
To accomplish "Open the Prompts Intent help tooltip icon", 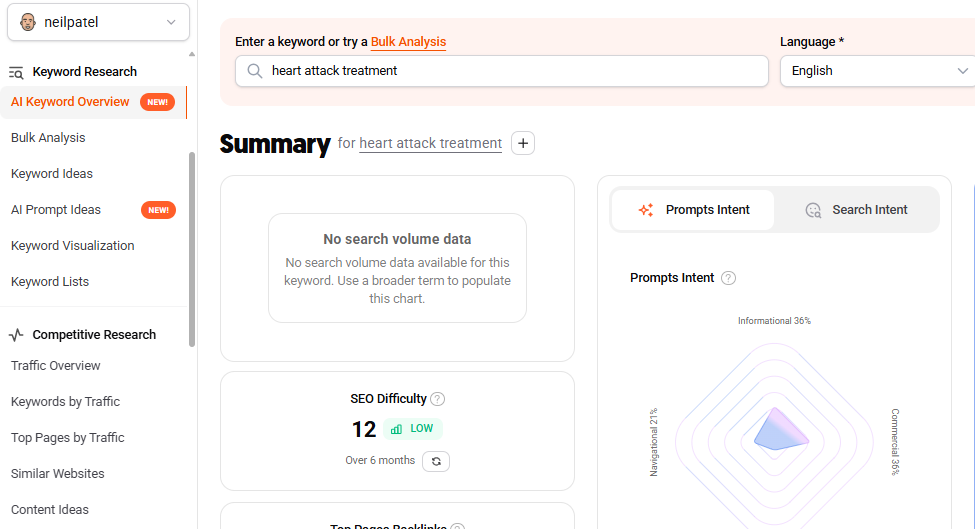I will coord(728,278).
